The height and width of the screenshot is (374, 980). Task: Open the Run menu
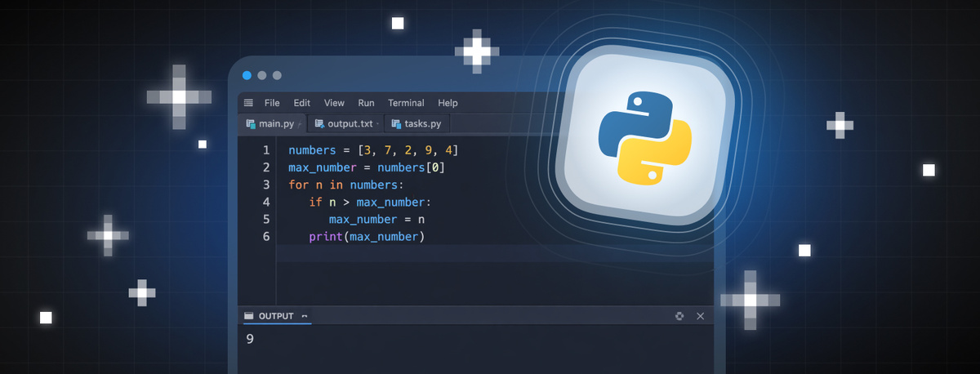[366, 103]
